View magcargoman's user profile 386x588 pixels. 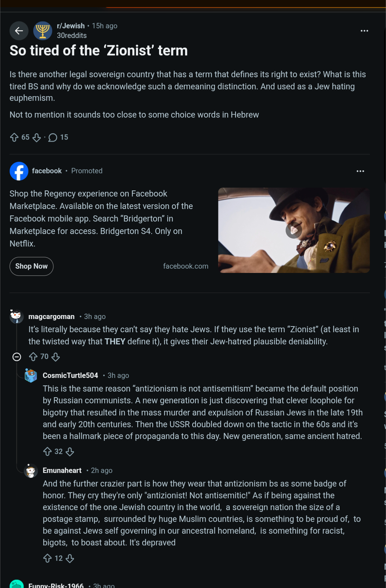point(51,317)
